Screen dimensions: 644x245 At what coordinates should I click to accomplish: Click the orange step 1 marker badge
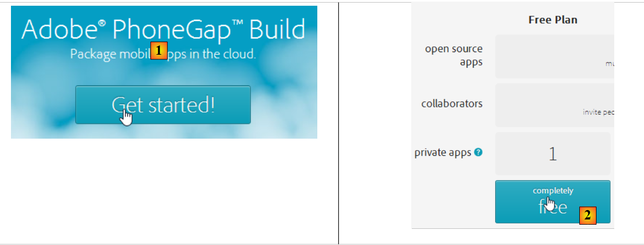point(159,51)
